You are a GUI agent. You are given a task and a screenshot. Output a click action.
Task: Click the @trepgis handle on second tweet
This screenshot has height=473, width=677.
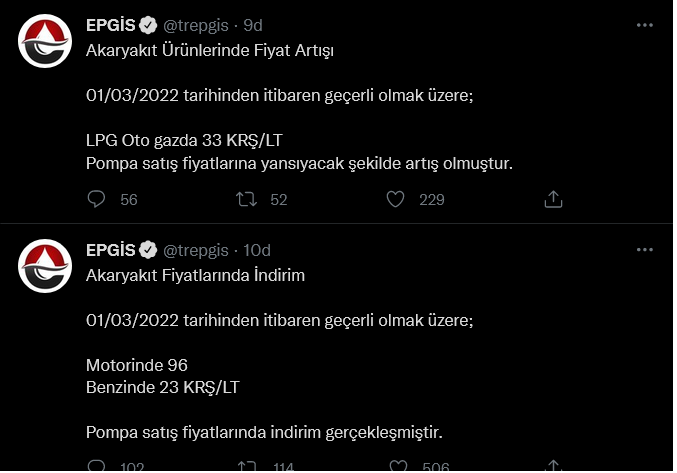pos(196,250)
